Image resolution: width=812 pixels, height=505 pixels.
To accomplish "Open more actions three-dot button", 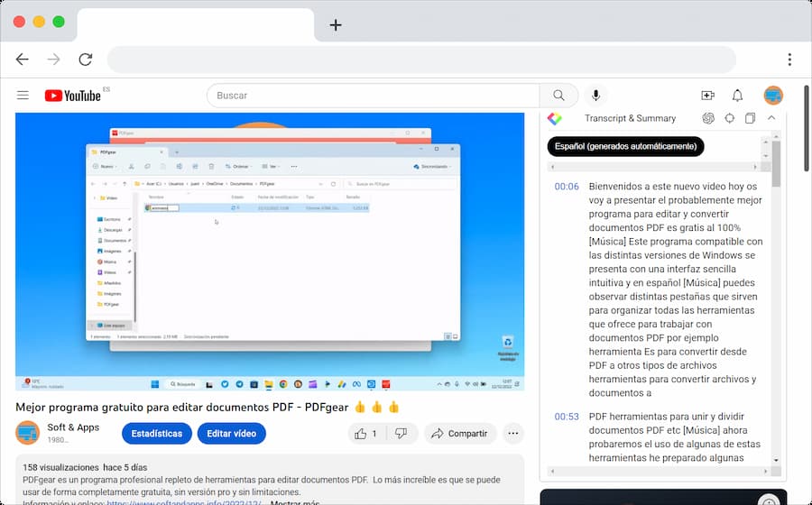I will [513, 434].
